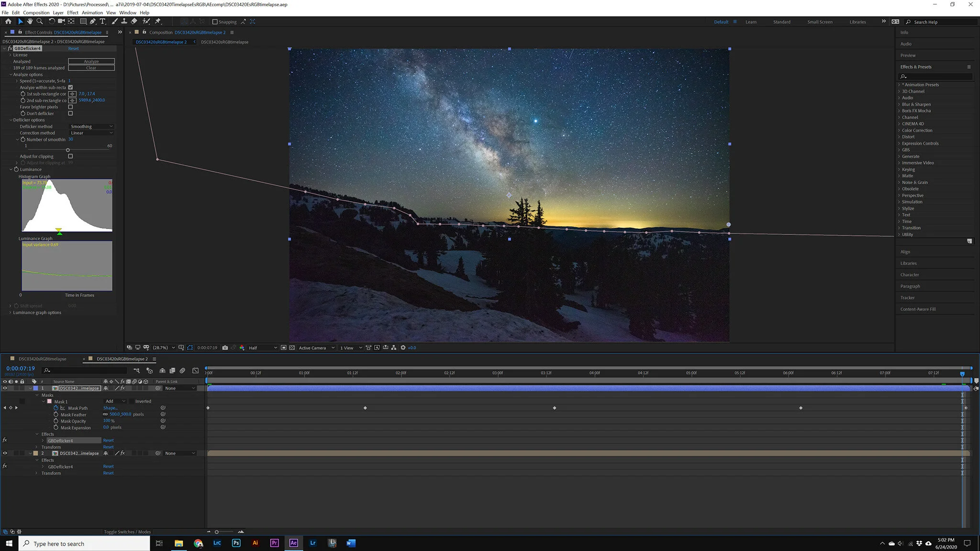Enable Adjust for clipping checkbox
Image resolution: width=980 pixels, height=551 pixels.
point(70,156)
